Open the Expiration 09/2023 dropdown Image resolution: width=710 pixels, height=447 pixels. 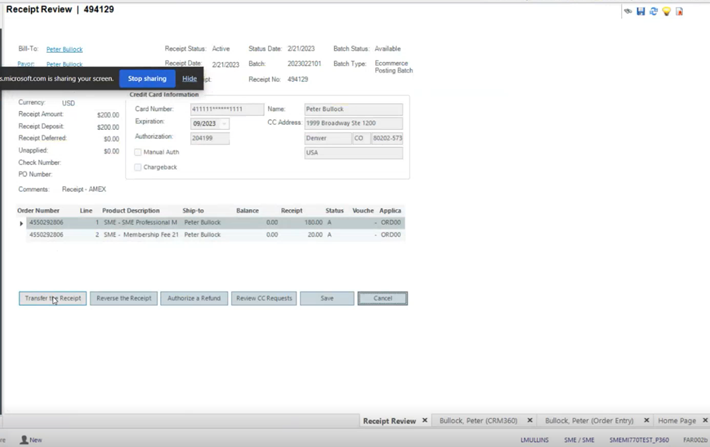pos(224,124)
